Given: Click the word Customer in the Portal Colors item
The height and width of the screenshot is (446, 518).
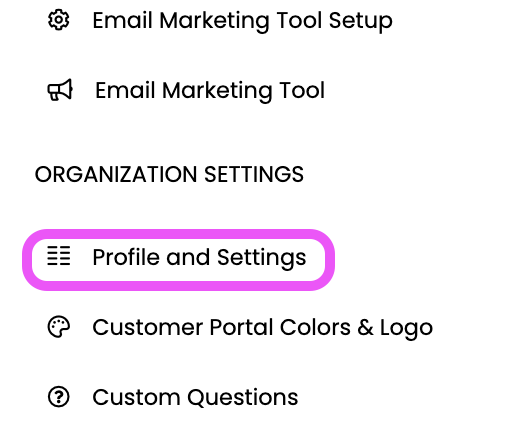Looking at the screenshot, I should click(148, 327).
